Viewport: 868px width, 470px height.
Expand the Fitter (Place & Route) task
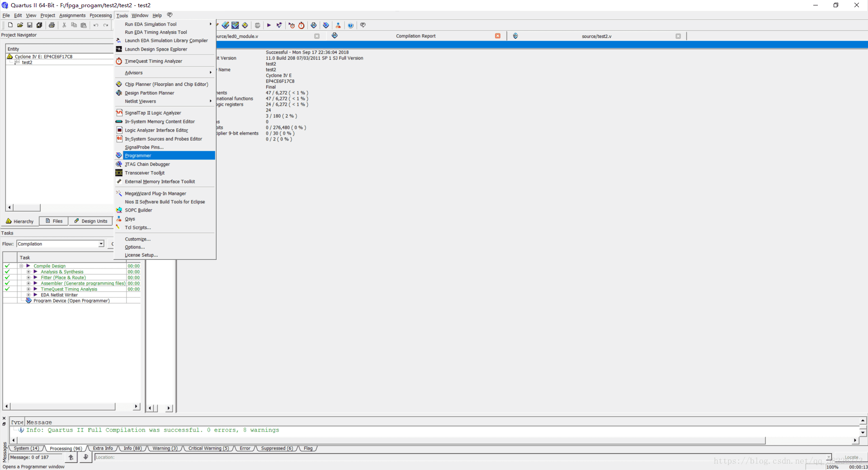[x=28, y=277]
